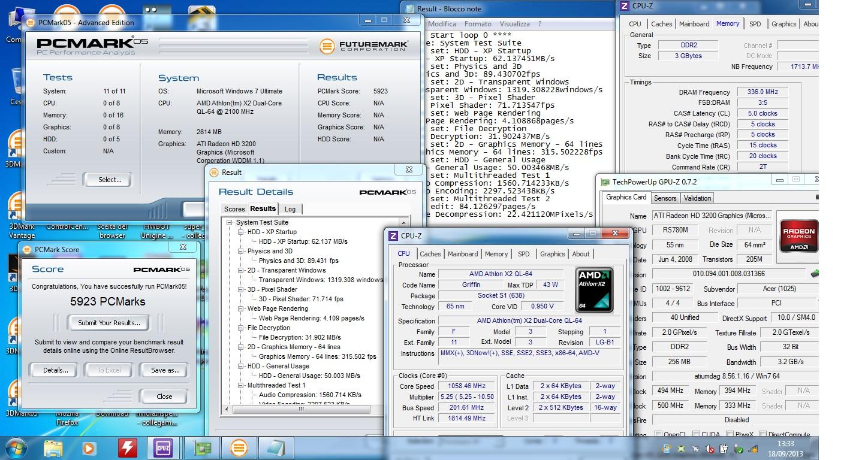Screen dimensions: 868x460
Task: Click the Futuremark orange logo icon
Action: [327, 46]
